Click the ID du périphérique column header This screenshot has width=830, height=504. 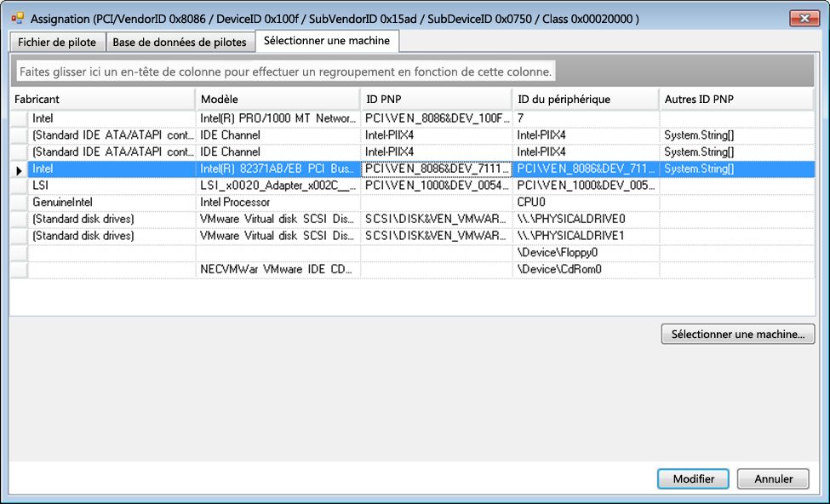(585, 100)
